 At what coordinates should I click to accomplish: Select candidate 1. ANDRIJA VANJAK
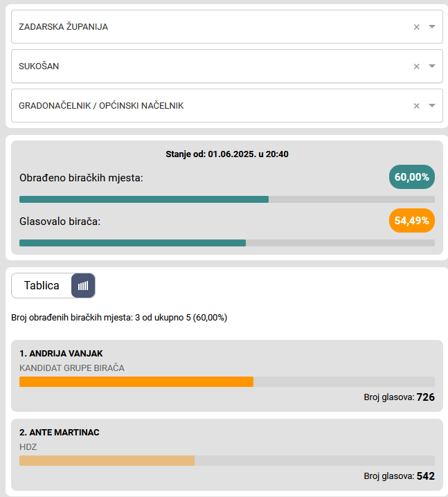pyautogui.click(x=61, y=353)
